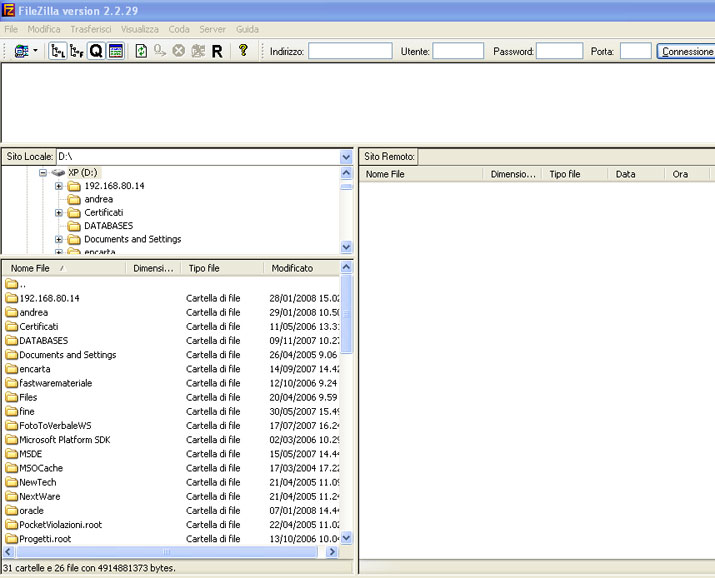Sort local files by Modificato column
715x578 pixels.
click(x=301, y=268)
